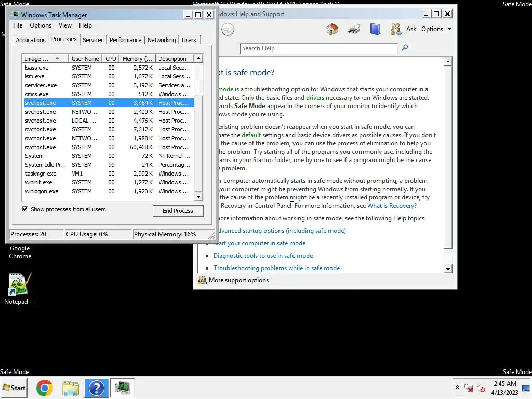
Task: Select the taskmgr.exe process row
Action: coord(109,174)
